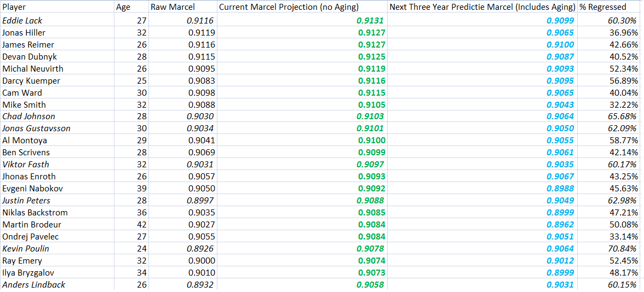
Task: Click the Next Three Year Predictie header
Action: click(482, 8)
